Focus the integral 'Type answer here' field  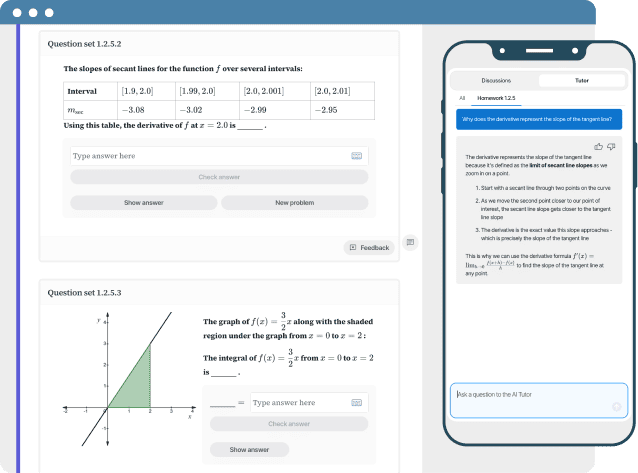click(x=298, y=402)
